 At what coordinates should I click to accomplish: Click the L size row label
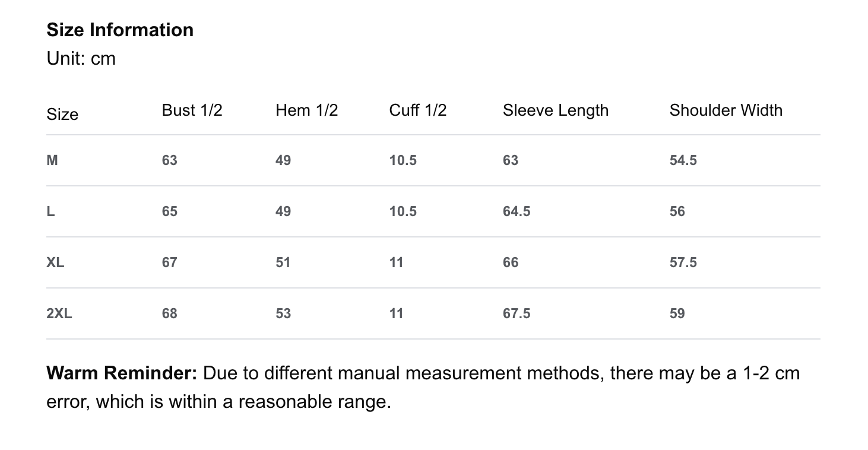50,211
